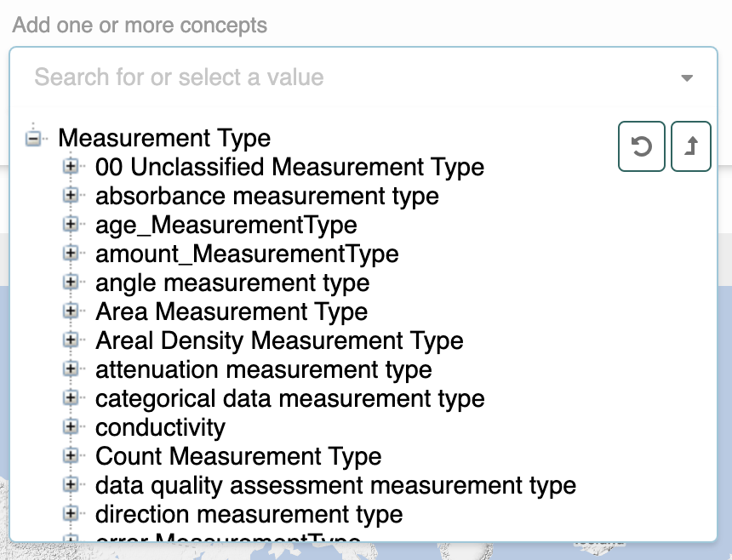Select the conductivity concept
This screenshot has height=560, width=732.
tap(160, 428)
